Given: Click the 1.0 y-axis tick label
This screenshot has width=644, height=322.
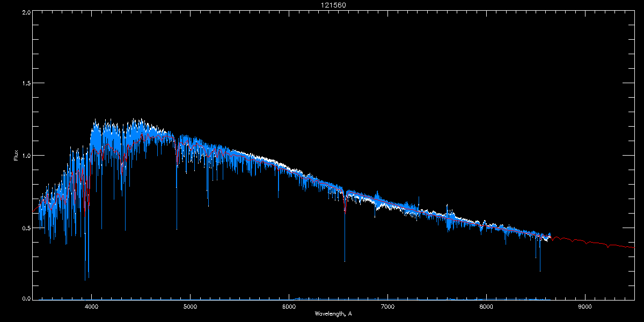Looking at the screenshot, I should point(26,156).
